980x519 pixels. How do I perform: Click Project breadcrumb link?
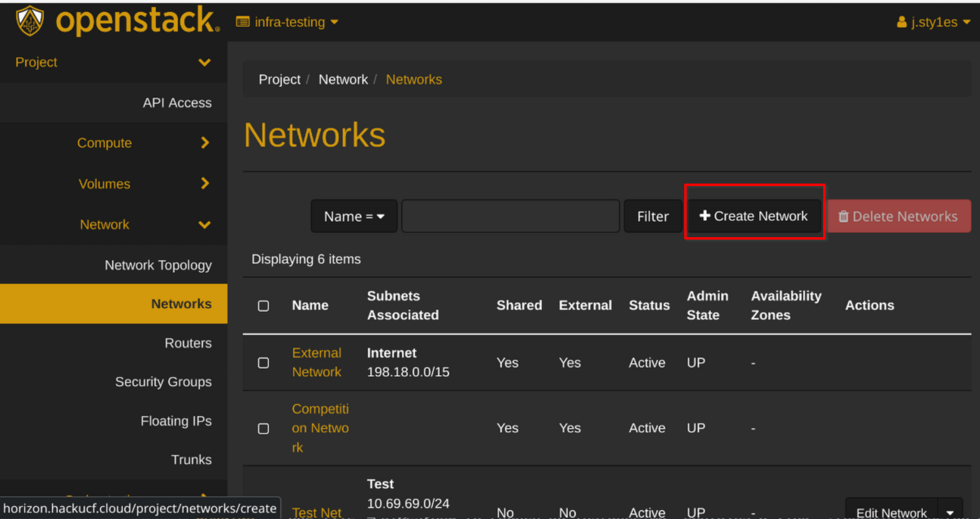tap(280, 80)
